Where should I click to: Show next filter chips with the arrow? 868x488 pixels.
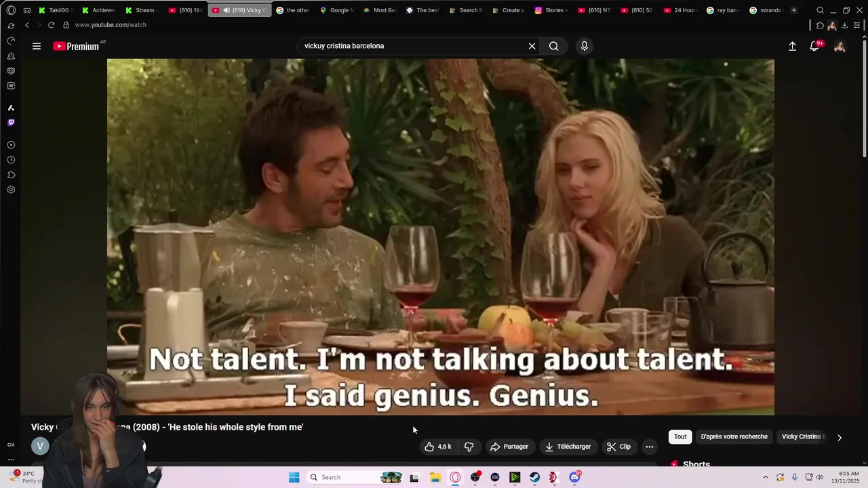(840, 437)
